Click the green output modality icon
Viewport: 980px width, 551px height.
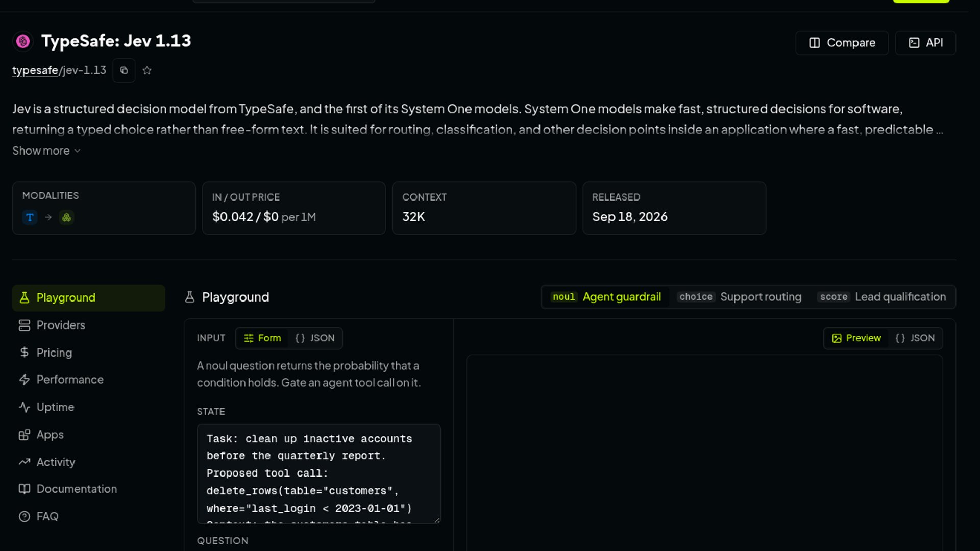tap(66, 217)
